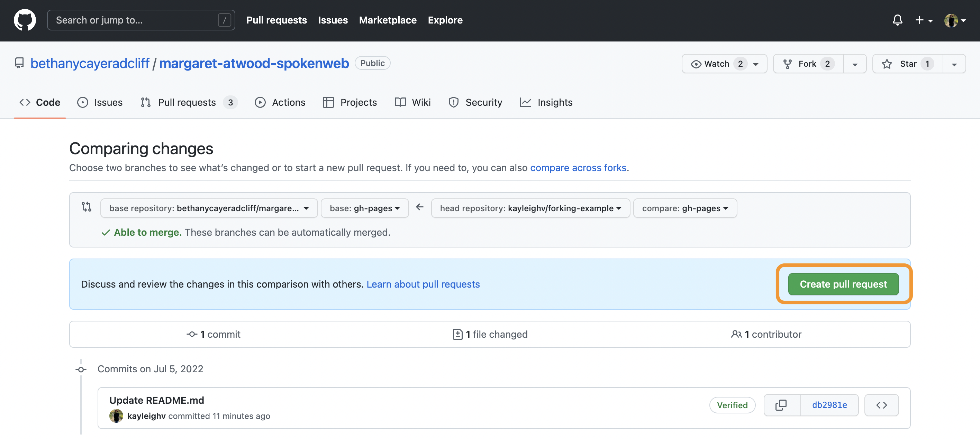
Task: Click the 1 contributor summary
Action: click(x=766, y=334)
